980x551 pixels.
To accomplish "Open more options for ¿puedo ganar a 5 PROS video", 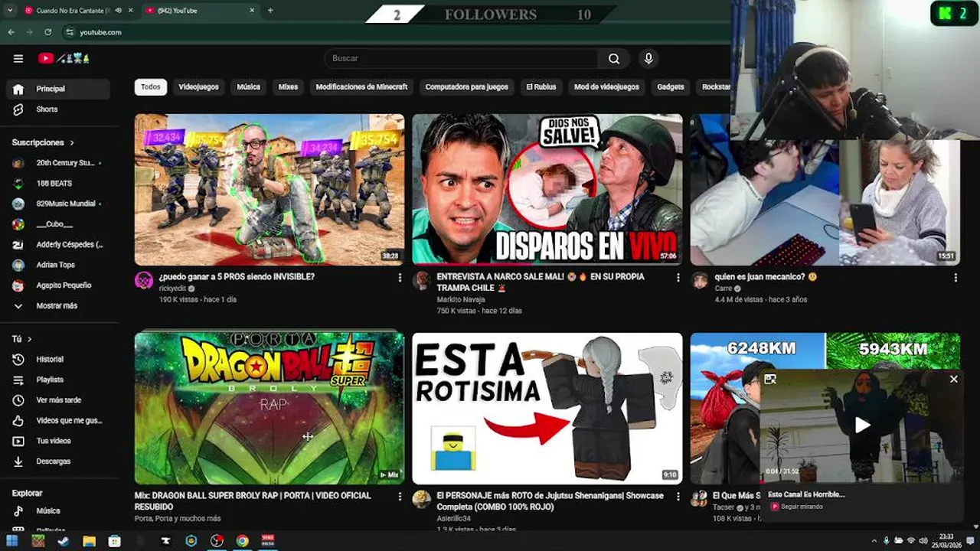I will [400, 278].
